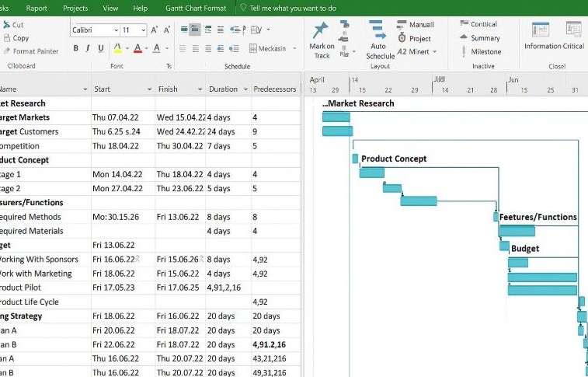Screen dimensions: 588x377
Task: Click the Cut scissors icon
Action: pyautogui.click(x=6, y=25)
